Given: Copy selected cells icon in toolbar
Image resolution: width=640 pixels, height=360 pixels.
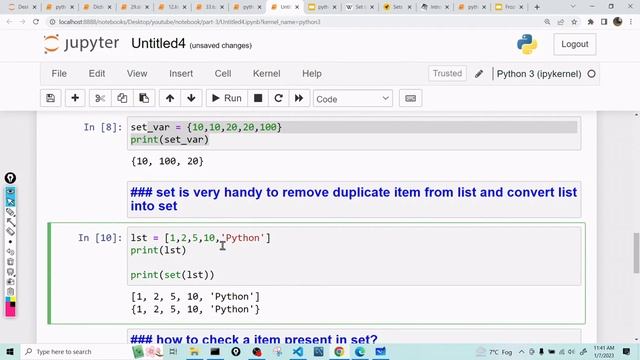Looking at the screenshot, I should point(122,98).
